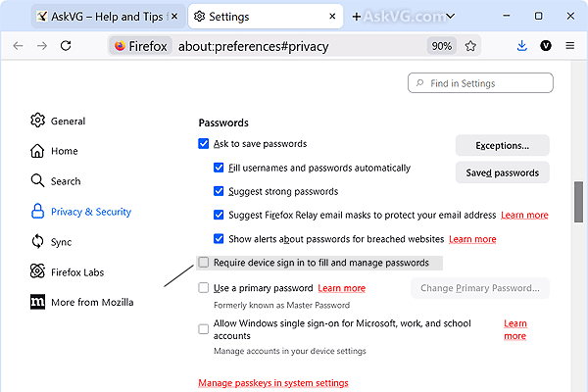The height and width of the screenshot is (392, 588).
Task: Go back with the back arrow
Action: (x=18, y=46)
